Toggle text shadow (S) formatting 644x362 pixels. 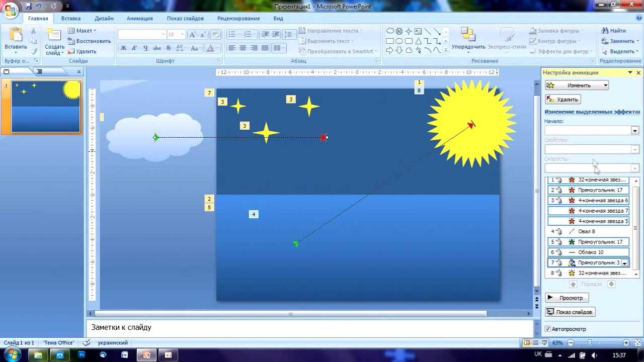point(168,48)
